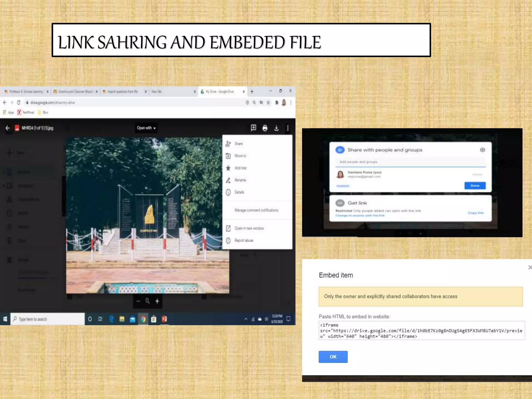Select Share from the context menu
This screenshot has width=532, height=399.
click(x=238, y=144)
